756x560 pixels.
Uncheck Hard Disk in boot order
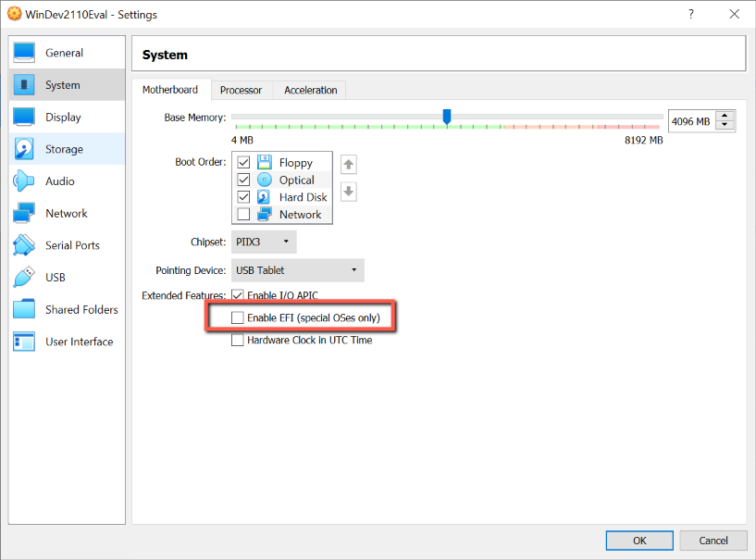click(244, 197)
